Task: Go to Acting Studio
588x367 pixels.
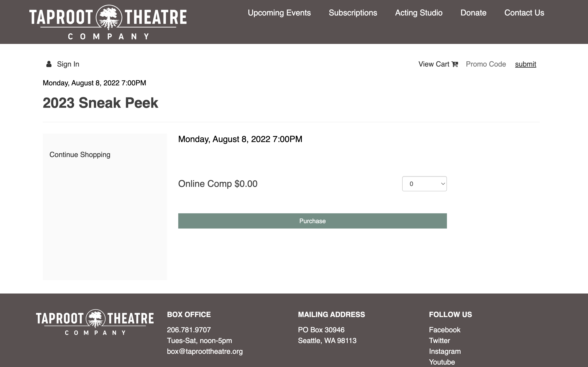Action: 419,13
